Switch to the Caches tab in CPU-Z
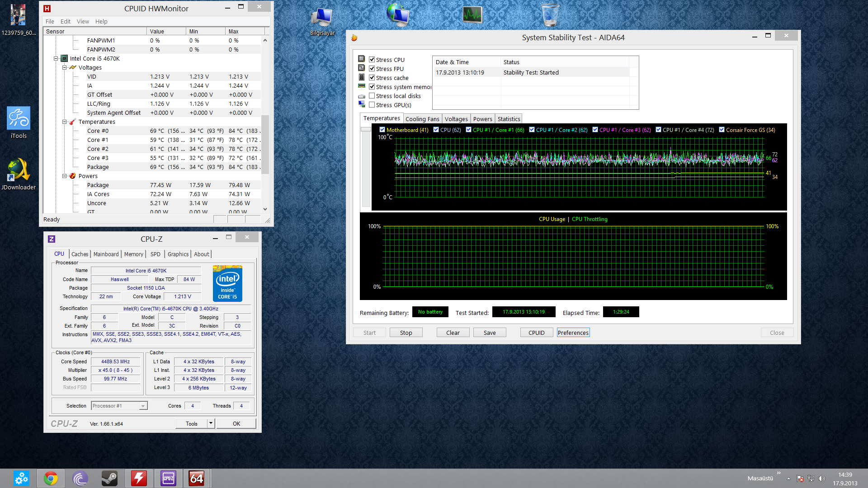This screenshot has width=868, height=488. [x=80, y=254]
